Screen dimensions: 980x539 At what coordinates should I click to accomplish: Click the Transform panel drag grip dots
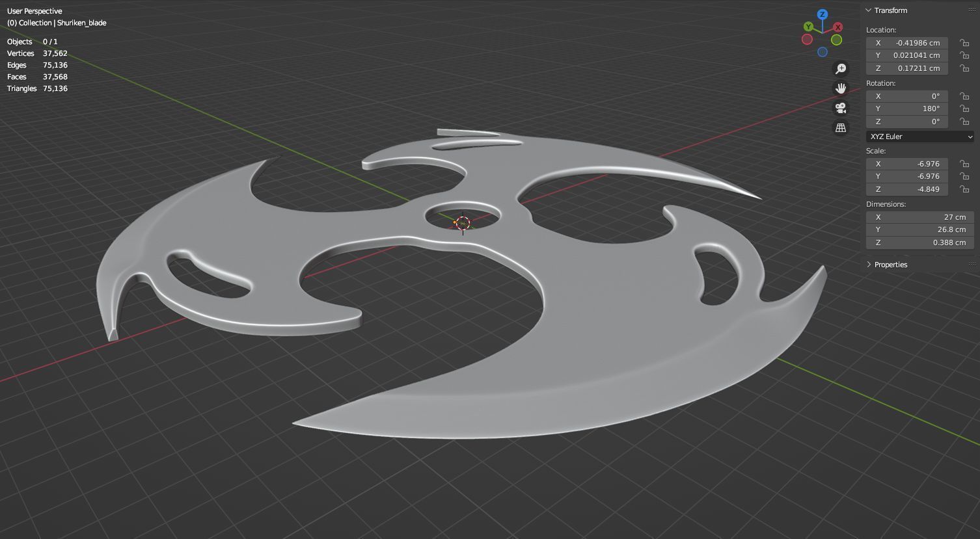[x=972, y=10]
